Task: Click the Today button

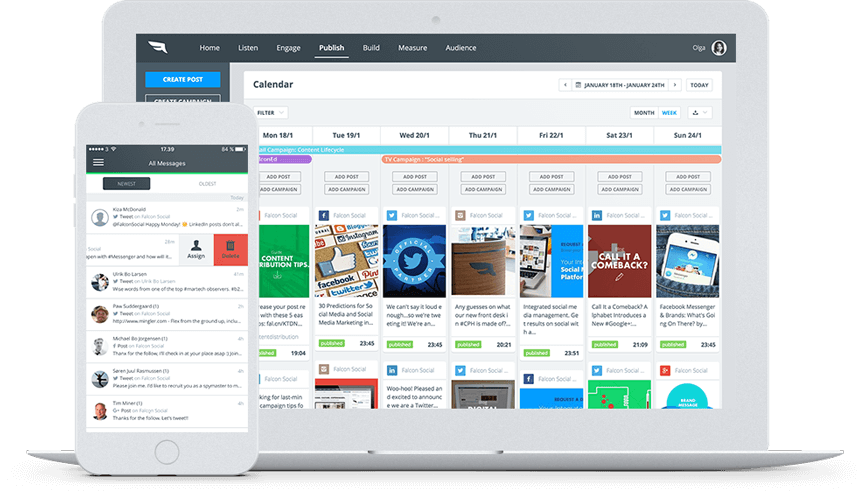Action: tap(699, 85)
